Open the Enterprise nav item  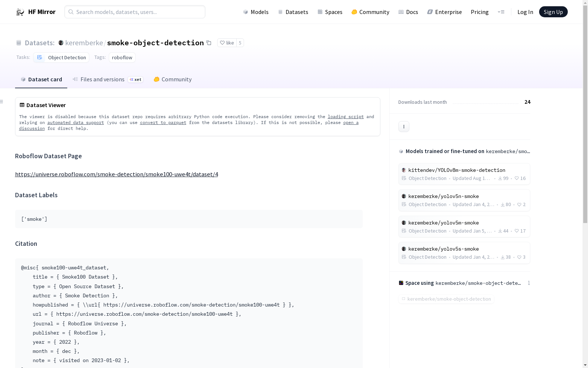point(445,12)
